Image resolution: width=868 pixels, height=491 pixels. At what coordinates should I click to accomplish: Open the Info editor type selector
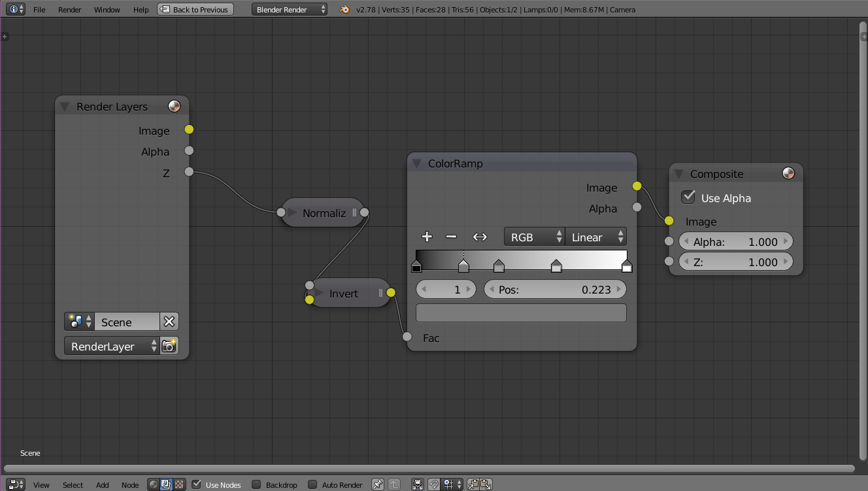16,9
